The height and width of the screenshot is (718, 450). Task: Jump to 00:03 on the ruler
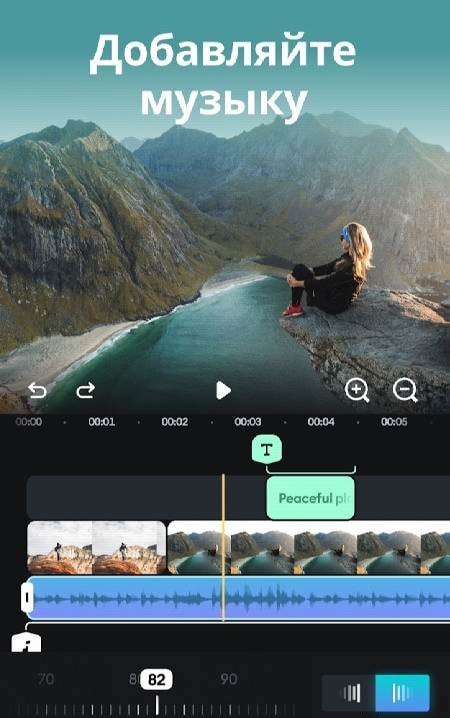[248, 421]
